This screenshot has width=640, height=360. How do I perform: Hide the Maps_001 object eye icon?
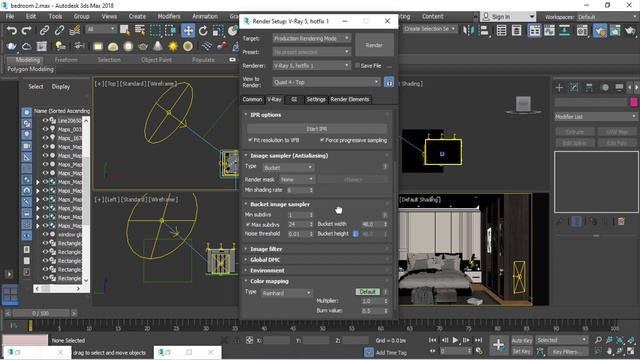(x=45, y=129)
